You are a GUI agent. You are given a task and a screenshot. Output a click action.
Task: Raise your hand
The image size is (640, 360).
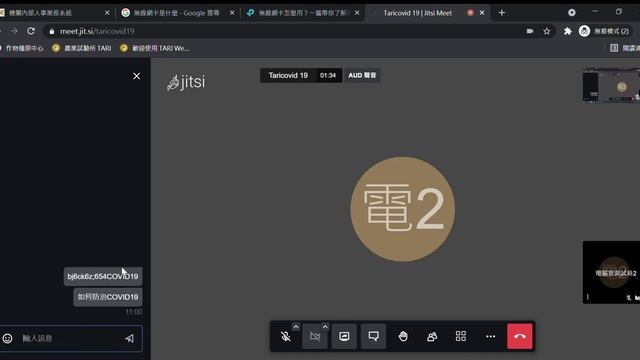click(403, 336)
